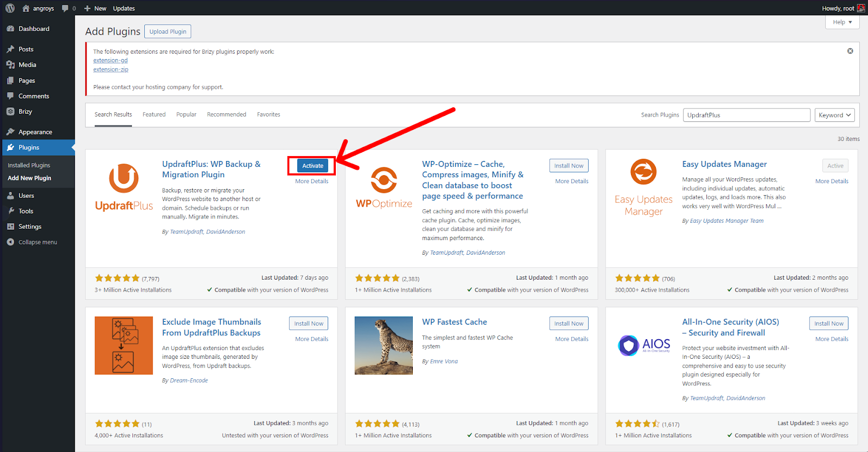Go to the Media library menu
This screenshot has height=452, width=868.
point(27,64)
